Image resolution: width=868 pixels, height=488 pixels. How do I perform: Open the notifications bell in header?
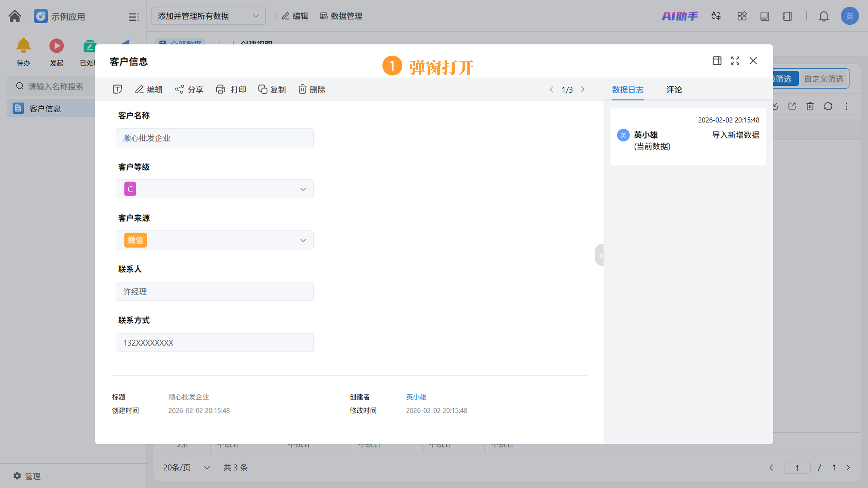823,16
